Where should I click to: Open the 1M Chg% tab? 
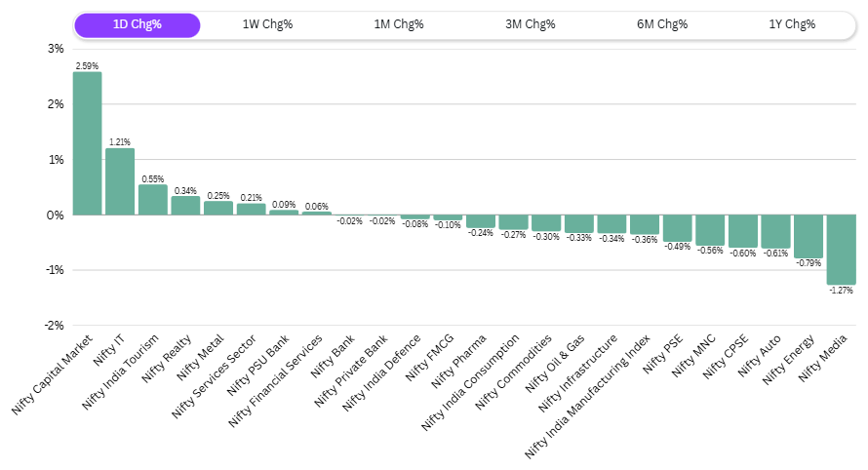(399, 24)
